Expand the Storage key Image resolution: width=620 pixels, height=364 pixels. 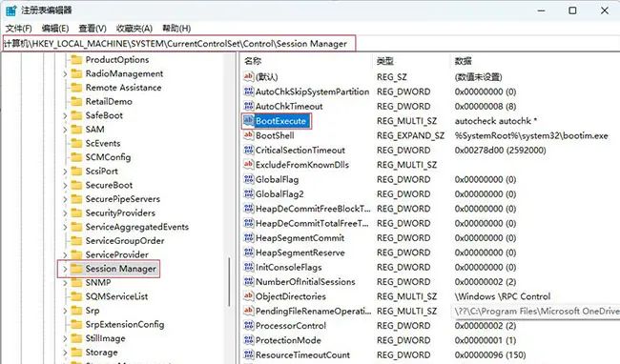click(x=65, y=353)
